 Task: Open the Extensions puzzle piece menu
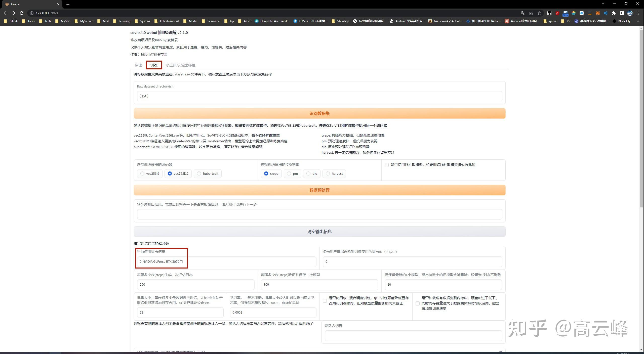coord(614,13)
